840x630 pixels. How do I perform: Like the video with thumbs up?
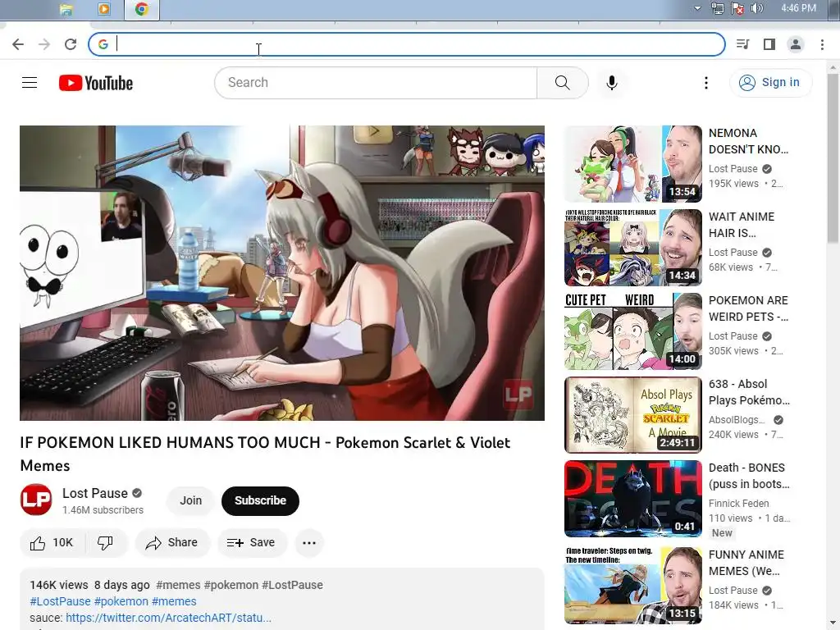pyautogui.click(x=52, y=543)
